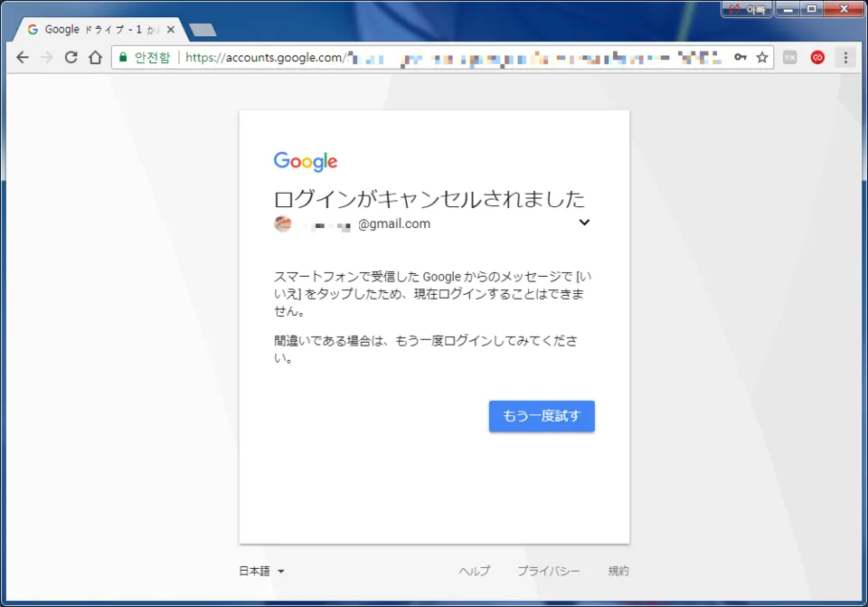
Task: Open the プライバシー link
Action: pyautogui.click(x=548, y=571)
